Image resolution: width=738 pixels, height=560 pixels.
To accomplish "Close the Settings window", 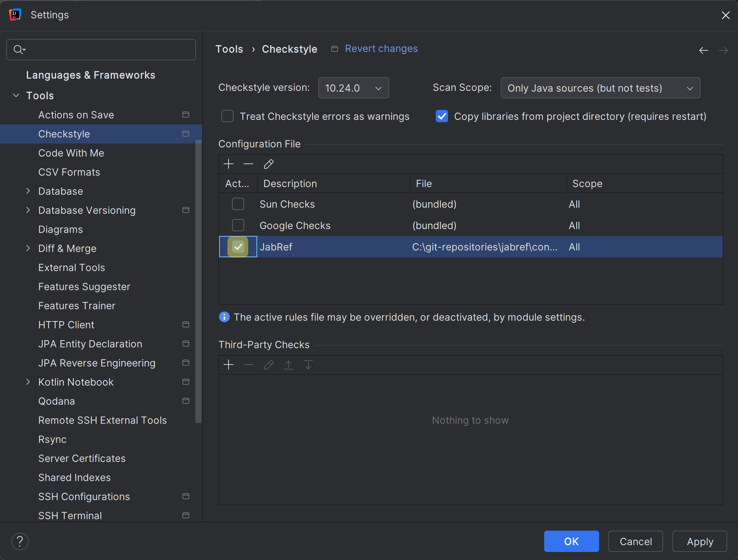I will click(725, 15).
